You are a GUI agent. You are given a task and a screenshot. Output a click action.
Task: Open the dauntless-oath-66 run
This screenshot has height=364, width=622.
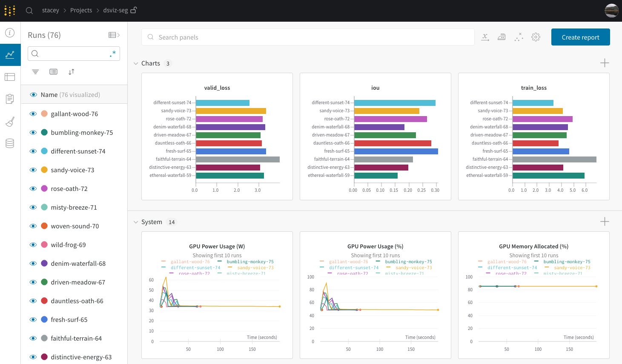coord(77,301)
